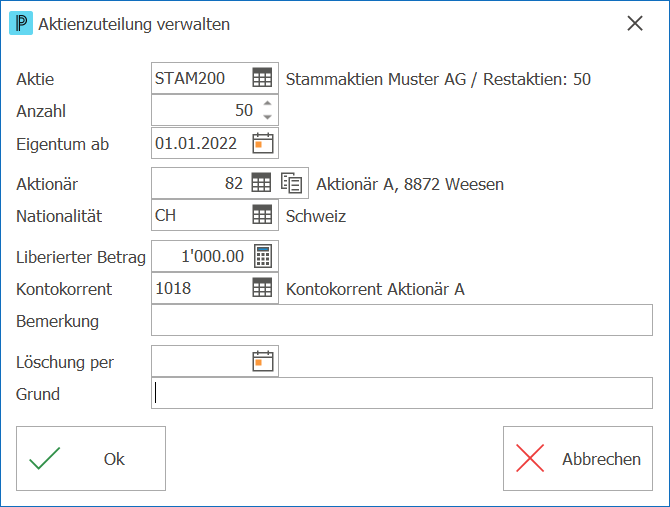The image size is (670, 507).
Task: Click the text 'Kontokorrent Aktionär A'
Action: point(375,289)
